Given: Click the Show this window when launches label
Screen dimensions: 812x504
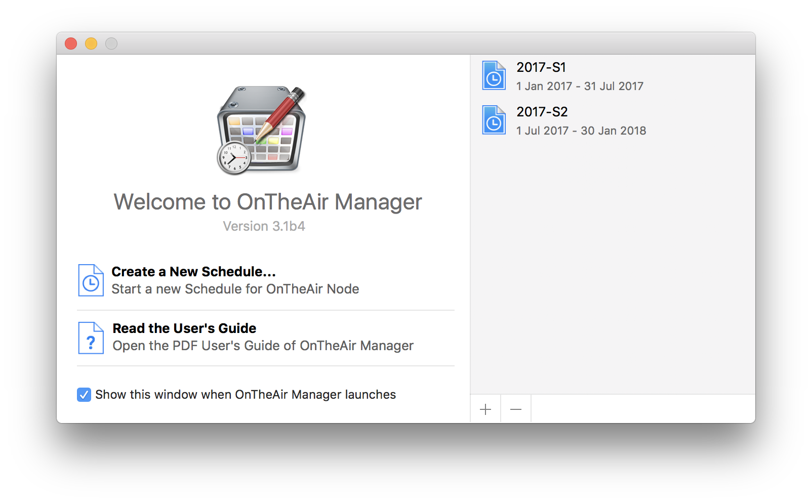Looking at the screenshot, I should pyautogui.click(x=246, y=395).
